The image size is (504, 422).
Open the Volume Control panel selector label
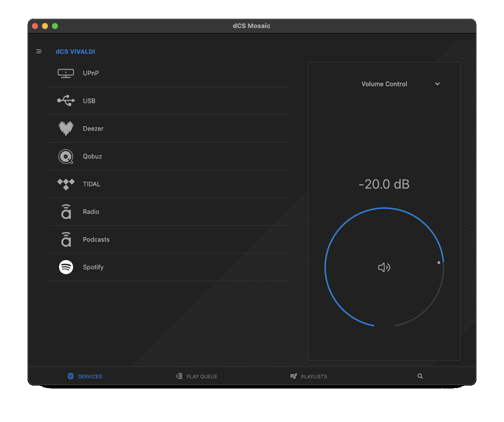coord(384,84)
